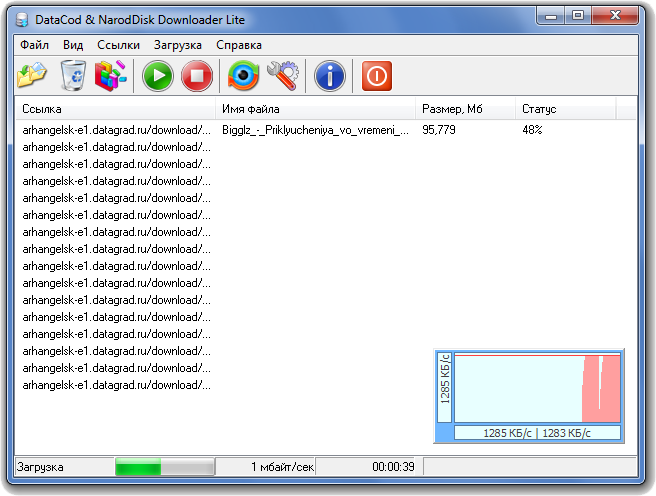This screenshot has width=656, height=496.
Task: Click the application title bar icon
Action: pyautogui.click(x=22, y=20)
